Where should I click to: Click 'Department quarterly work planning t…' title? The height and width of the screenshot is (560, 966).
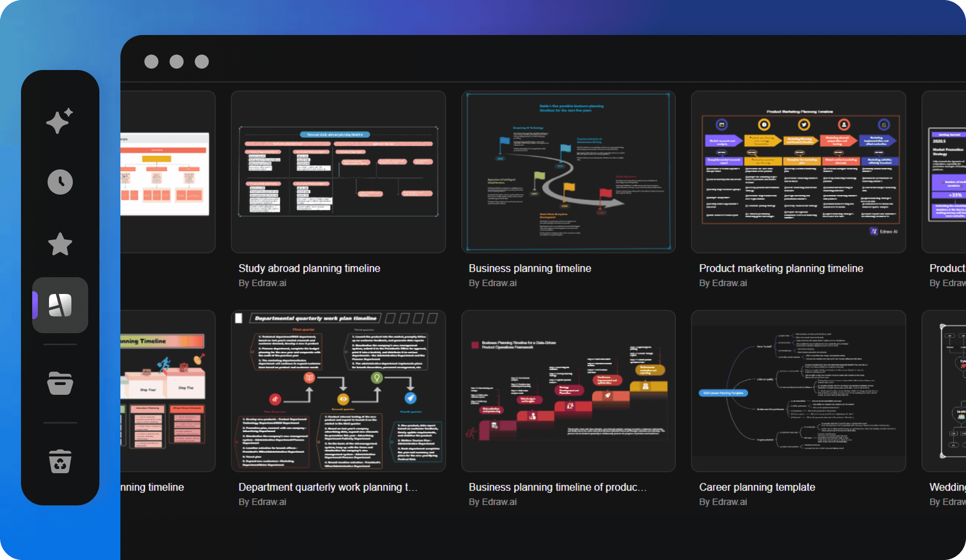pyautogui.click(x=328, y=487)
